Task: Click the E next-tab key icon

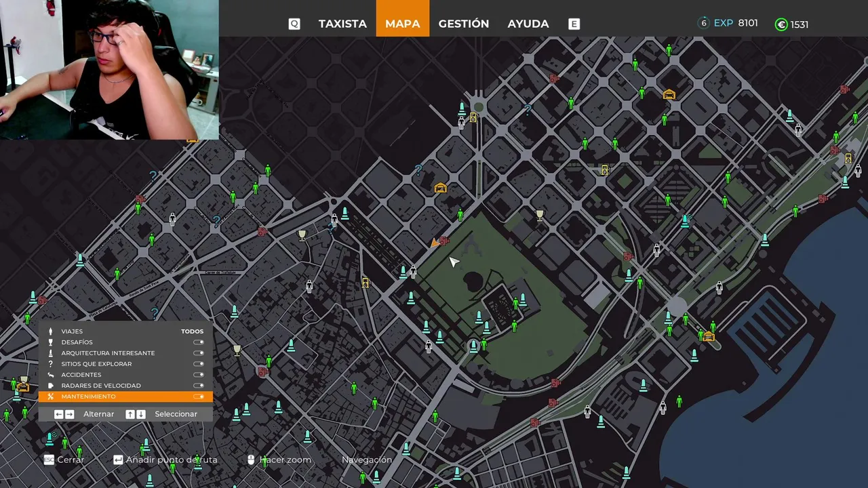Action: [x=574, y=24]
